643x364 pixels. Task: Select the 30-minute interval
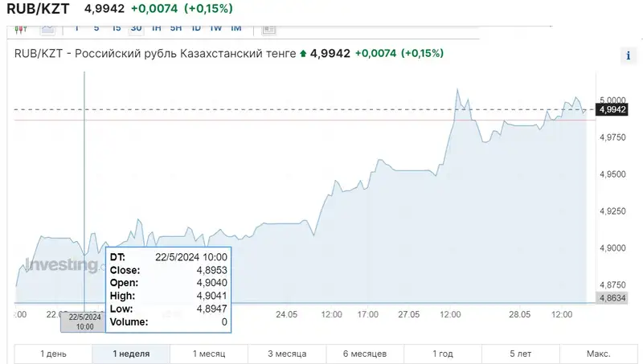136,28
